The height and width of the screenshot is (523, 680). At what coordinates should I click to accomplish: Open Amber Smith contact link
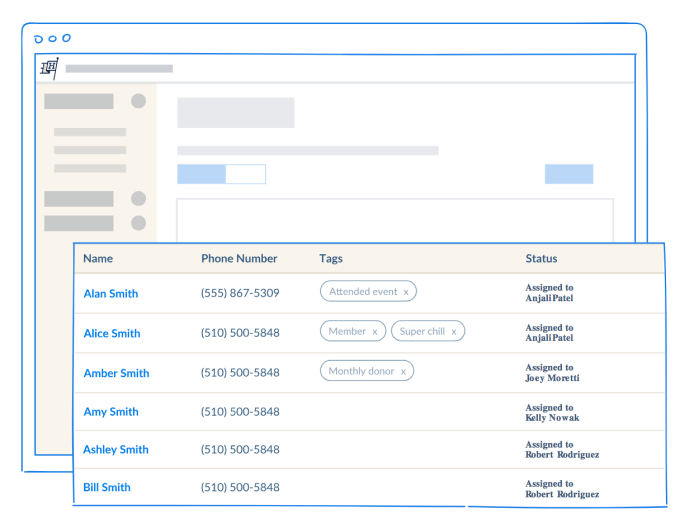tap(116, 373)
